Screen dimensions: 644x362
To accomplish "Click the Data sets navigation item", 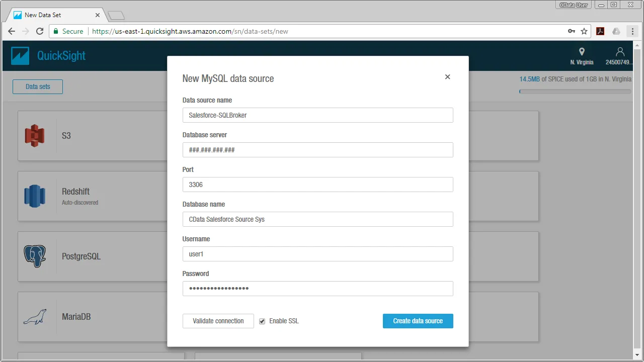I will pos(37,86).
